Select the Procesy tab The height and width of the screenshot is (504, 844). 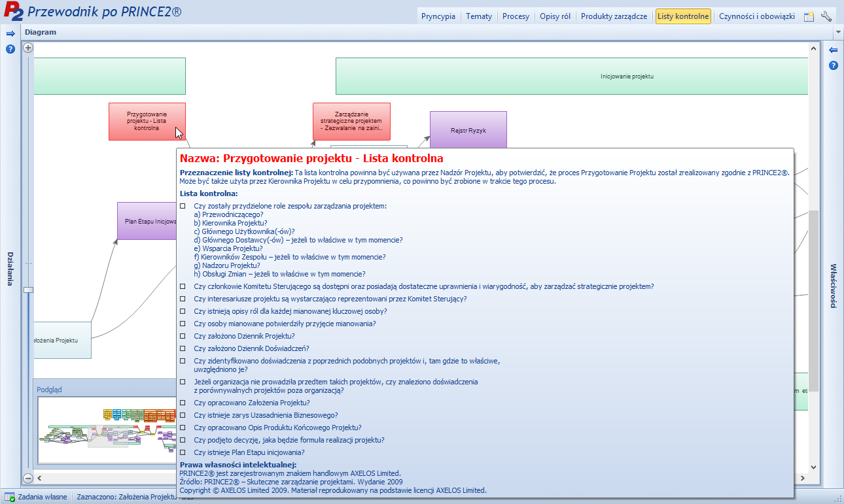tap(516, 16)
